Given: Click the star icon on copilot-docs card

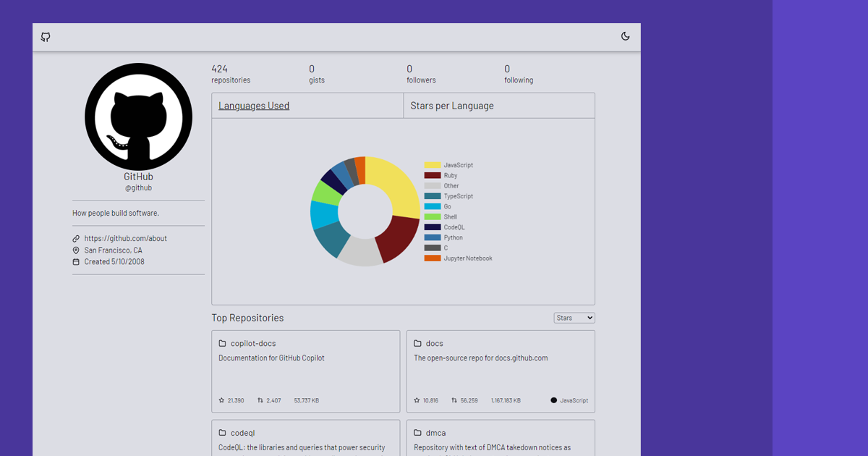Looking at the screenshot, I should [x=221, y=400].
